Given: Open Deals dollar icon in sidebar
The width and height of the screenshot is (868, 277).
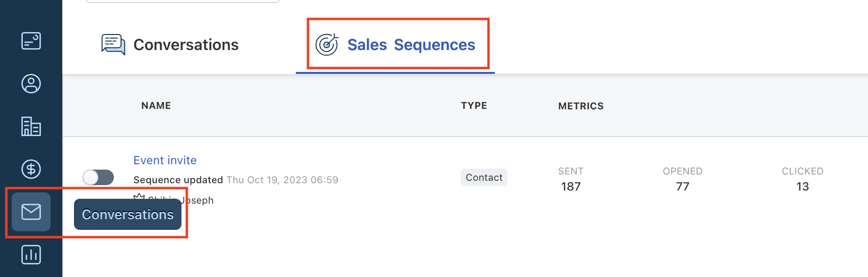Looking at the screenshot, I should click(x=31, y=169).
